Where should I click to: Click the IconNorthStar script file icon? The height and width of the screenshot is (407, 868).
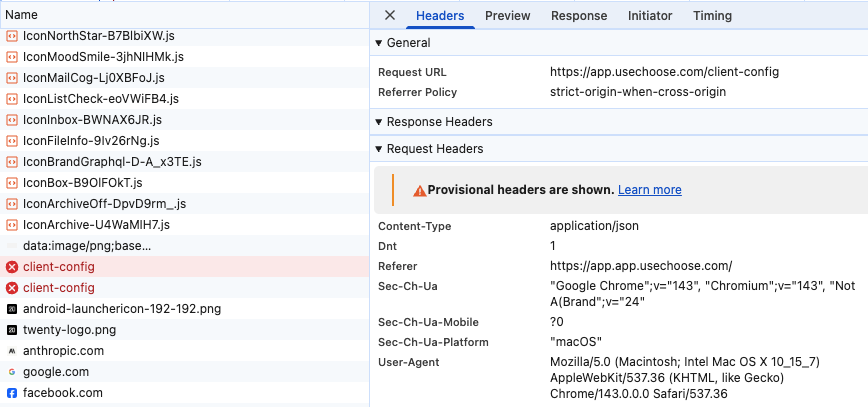pos(12,36)
